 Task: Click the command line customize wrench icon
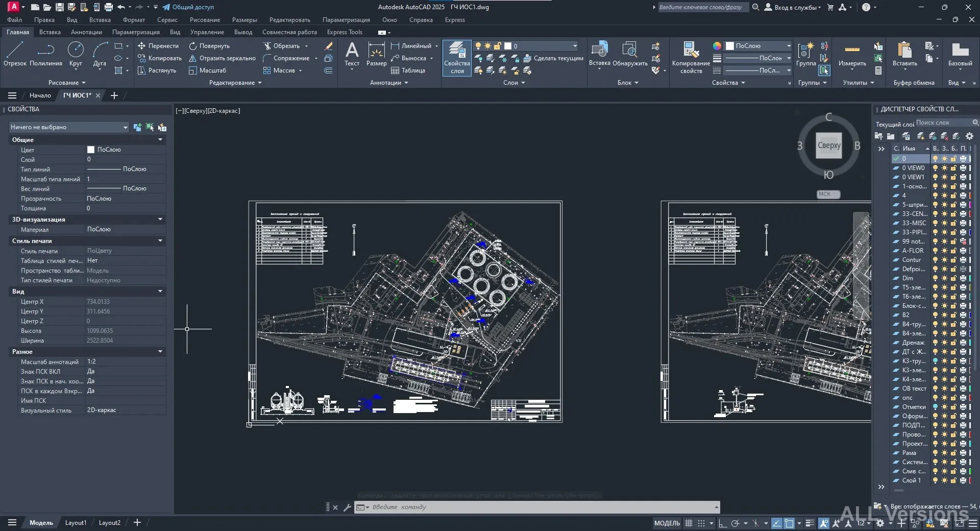347,508
